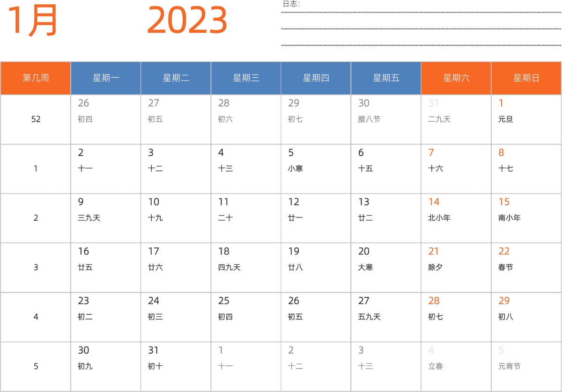This screenshot has height=392, width=562.
Task: Select January 1 labeled 元旦
Action: tap(526, 120)
